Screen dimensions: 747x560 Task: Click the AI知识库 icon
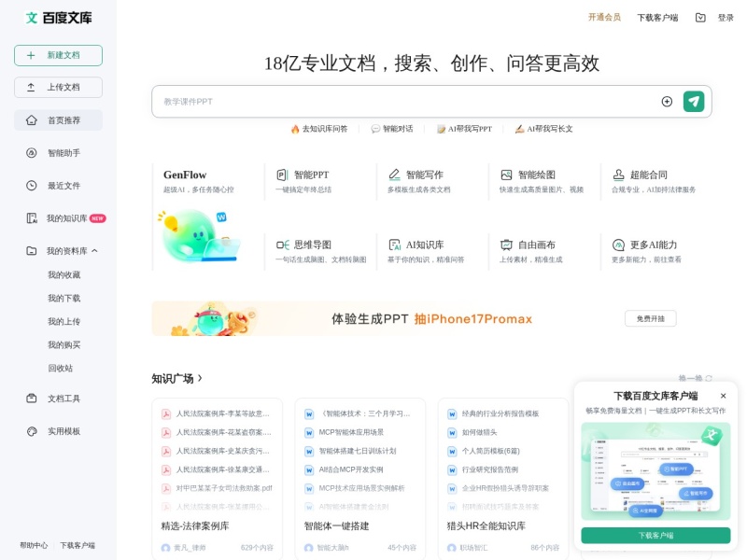coord(394,245)
